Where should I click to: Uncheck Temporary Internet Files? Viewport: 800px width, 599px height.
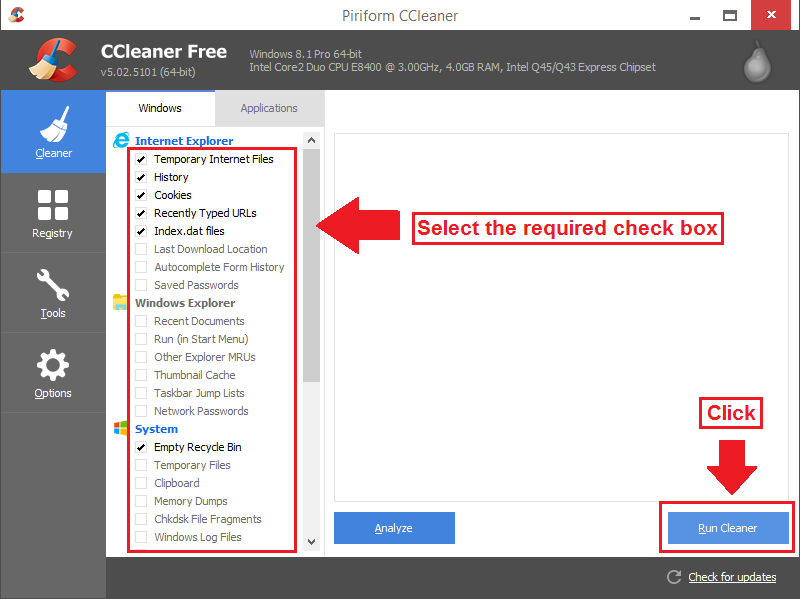(x=141, y=159)
